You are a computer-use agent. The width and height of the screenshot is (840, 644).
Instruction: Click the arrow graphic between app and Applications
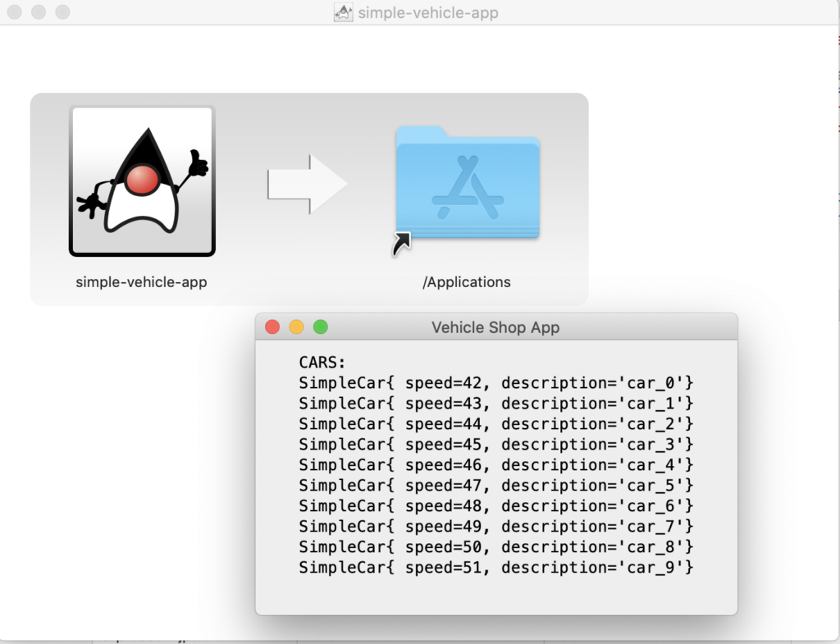(308, 185)
